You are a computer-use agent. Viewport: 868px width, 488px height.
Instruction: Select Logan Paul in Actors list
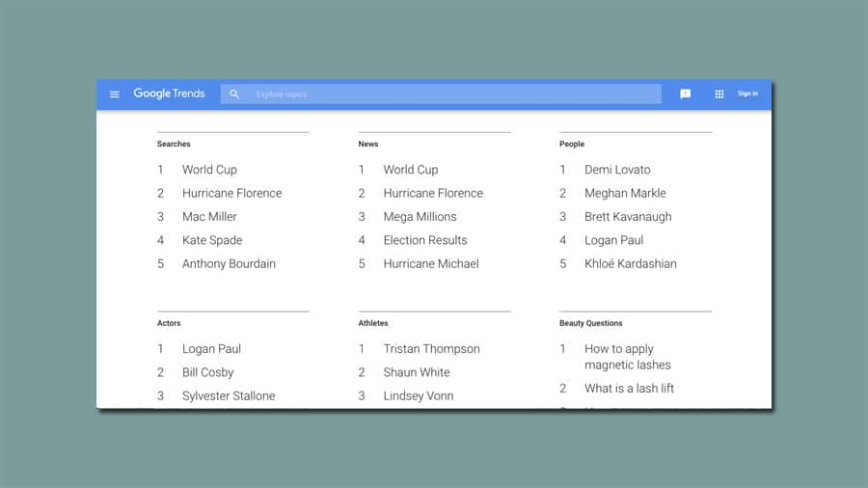point(211,349)
